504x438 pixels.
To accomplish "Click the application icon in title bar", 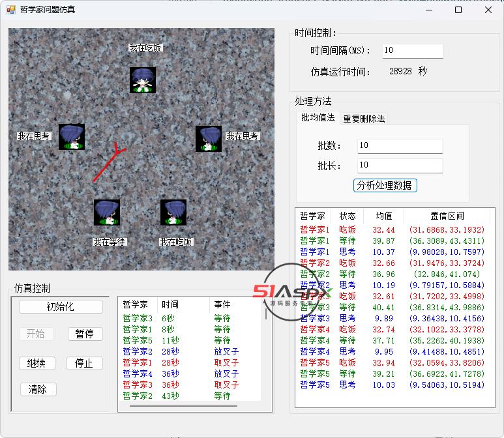I will pos(10,10).
